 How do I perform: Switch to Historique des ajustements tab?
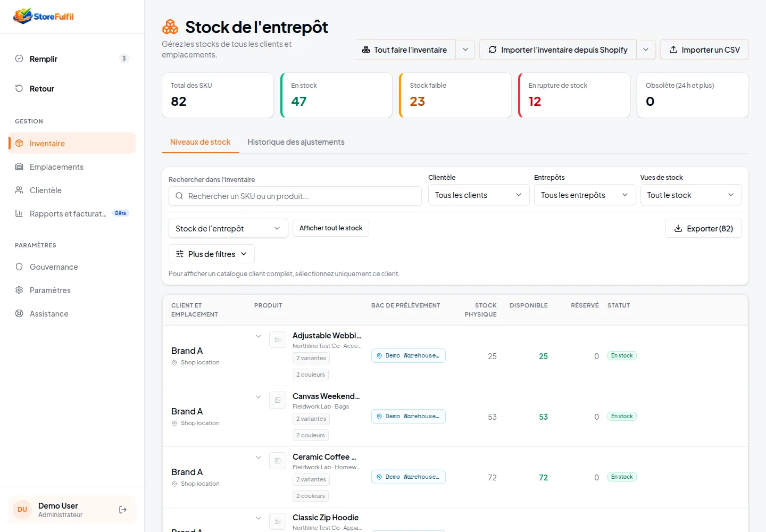[x=296, y=142]
